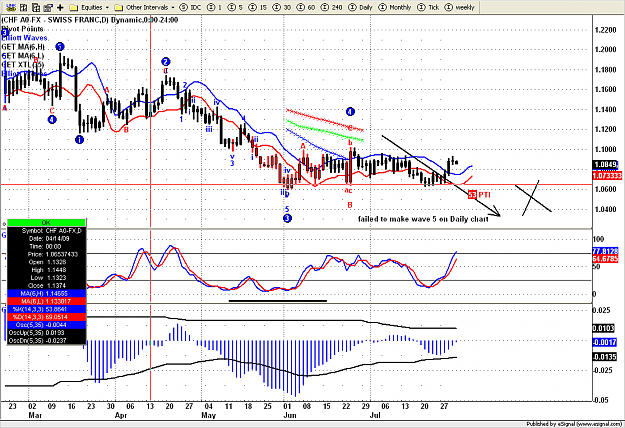
Task: Click the third tiled-window toolbar icon
Action: tap(36, 7)
